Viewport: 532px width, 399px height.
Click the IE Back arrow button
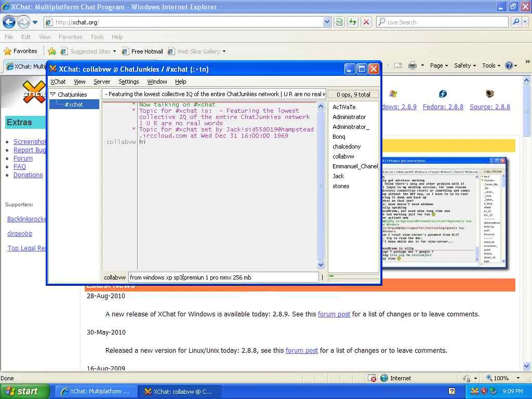coord(9,22)
